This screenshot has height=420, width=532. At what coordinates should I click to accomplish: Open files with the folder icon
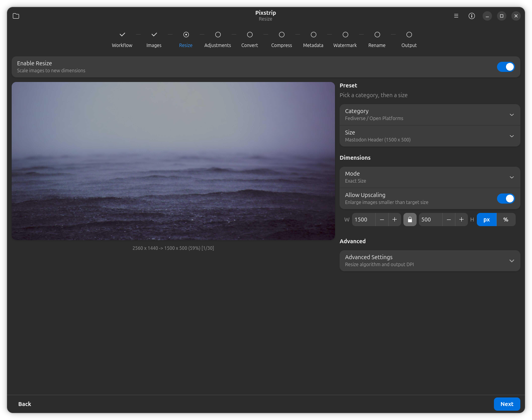pos(16,16)
